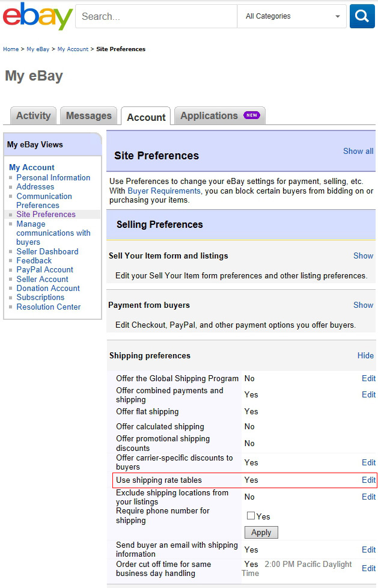
Task: Click the Apply button
Action: click(x=261, y=533)
